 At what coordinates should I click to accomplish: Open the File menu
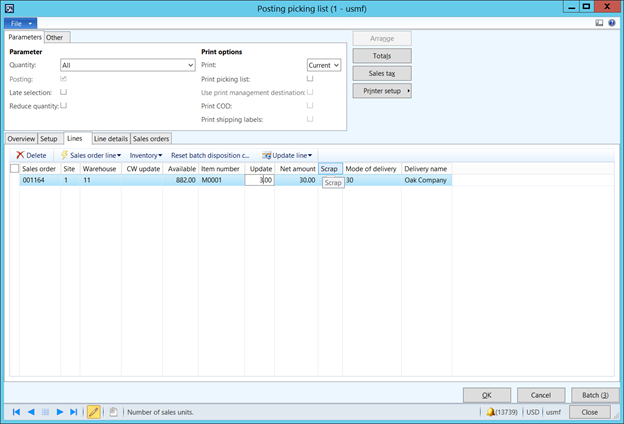20,22
